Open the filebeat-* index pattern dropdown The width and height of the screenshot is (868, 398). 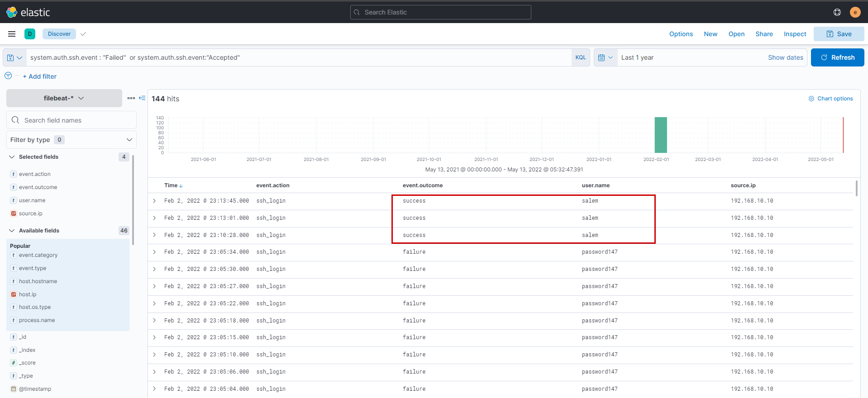pyautogui.click(x=64, y=98)
